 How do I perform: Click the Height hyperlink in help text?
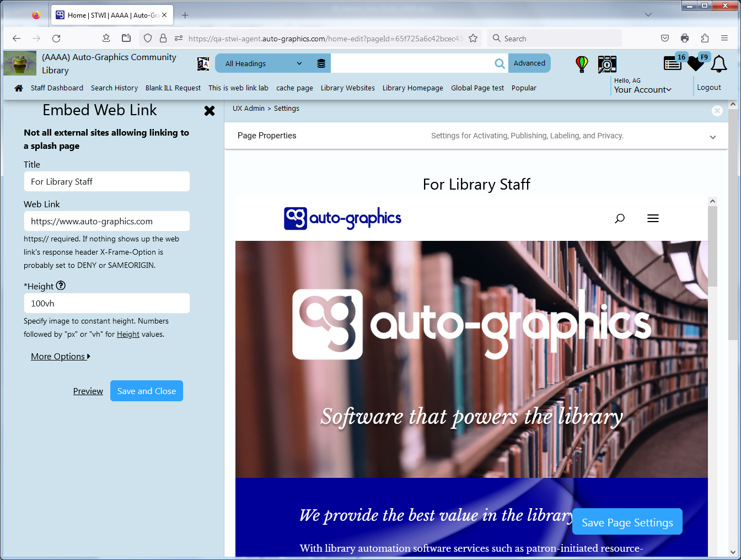(128, 335)
